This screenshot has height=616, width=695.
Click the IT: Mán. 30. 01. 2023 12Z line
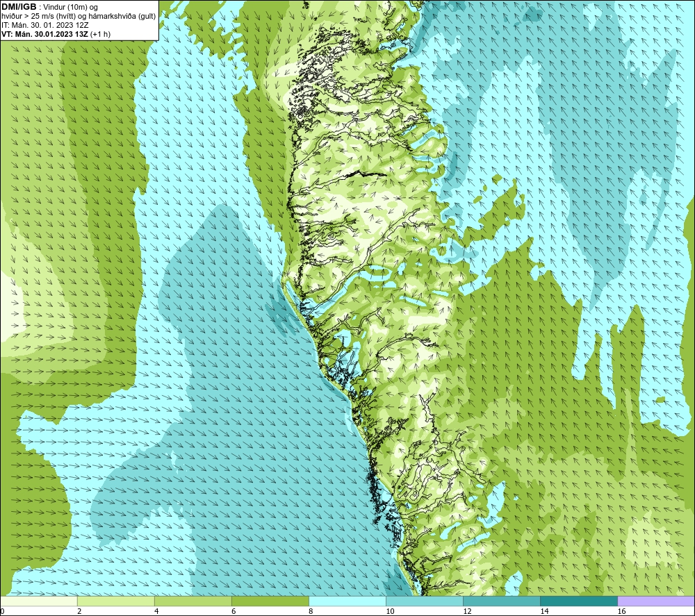coord(45,25)
